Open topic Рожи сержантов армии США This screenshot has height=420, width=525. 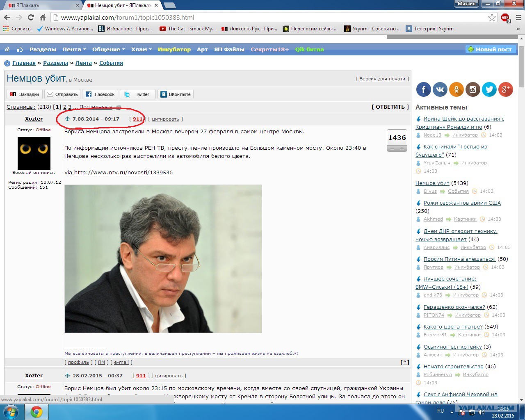click(x=462, y=203)
